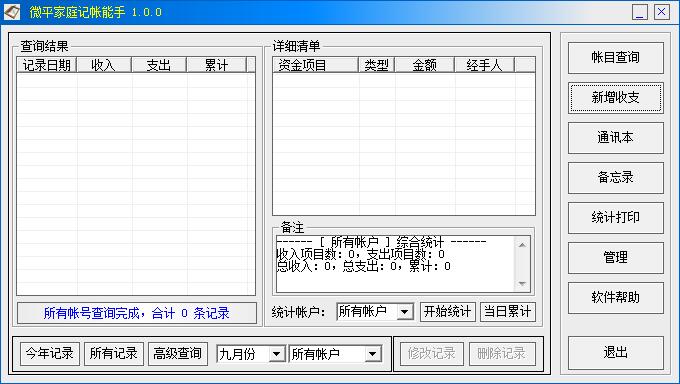Screen dimensions: 680x384
Task: Open the 通讯本 address book
Action: click(615, 138)
